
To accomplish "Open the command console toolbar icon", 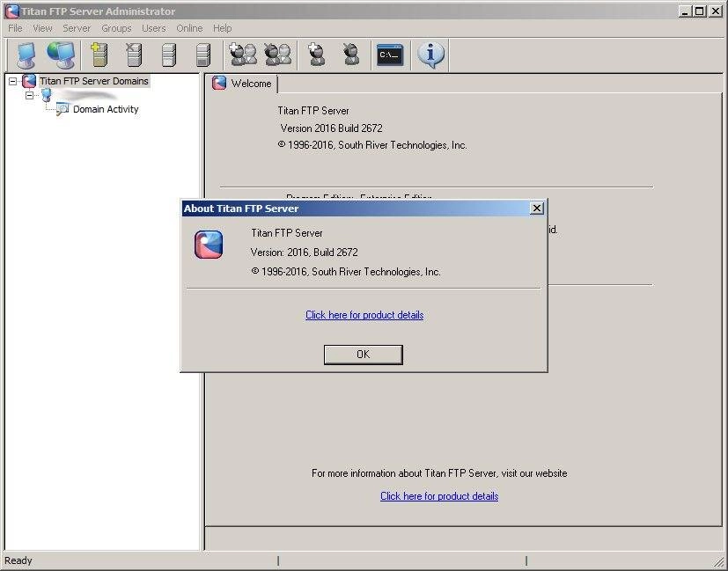I will pos(390,55).
